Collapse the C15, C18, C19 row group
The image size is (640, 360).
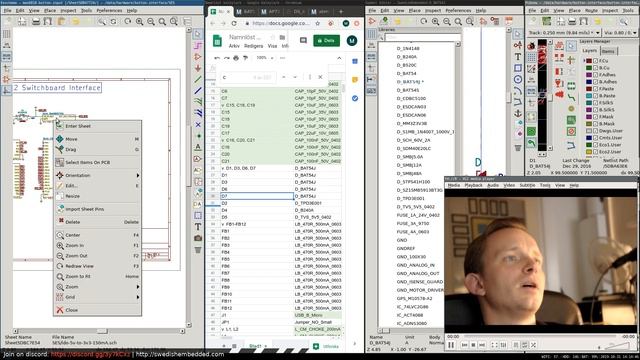pyautogui.click(x=223, y=105)
